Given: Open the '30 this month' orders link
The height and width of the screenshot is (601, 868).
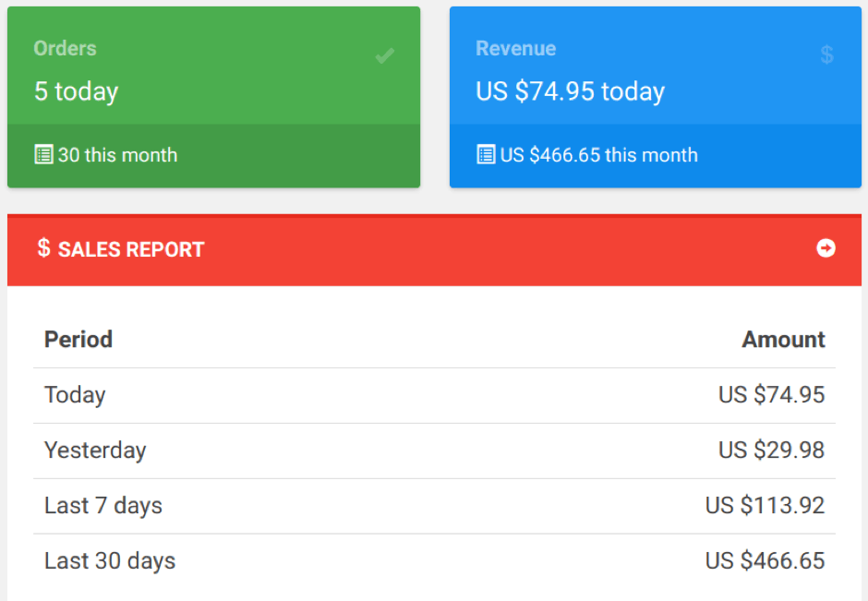Looking at the screenshot, I should tap(117, 155).
